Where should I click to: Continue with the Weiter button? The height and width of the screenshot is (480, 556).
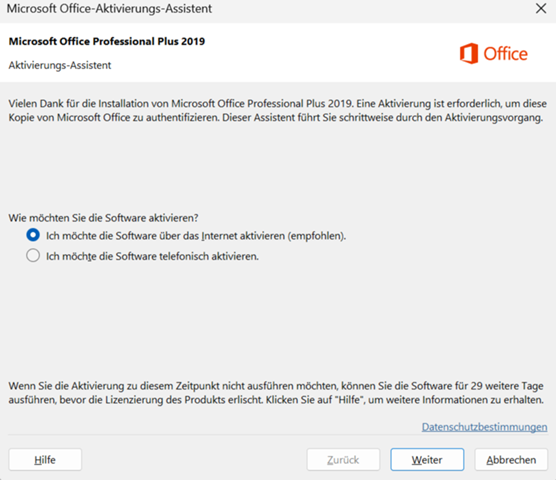coord(427,460)
